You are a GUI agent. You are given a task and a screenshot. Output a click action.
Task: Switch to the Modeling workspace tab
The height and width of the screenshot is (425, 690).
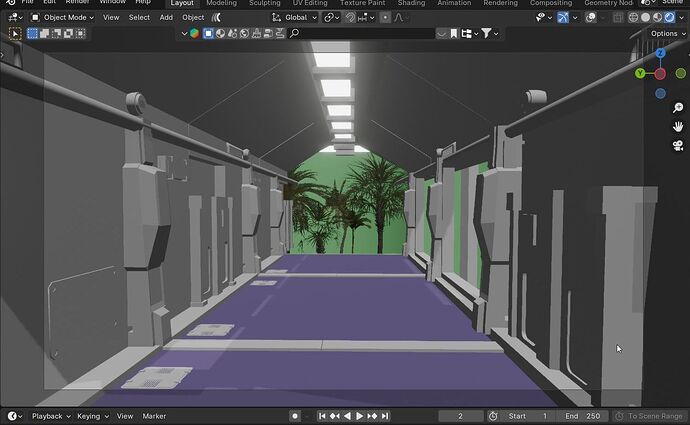[x=221, y=3]
